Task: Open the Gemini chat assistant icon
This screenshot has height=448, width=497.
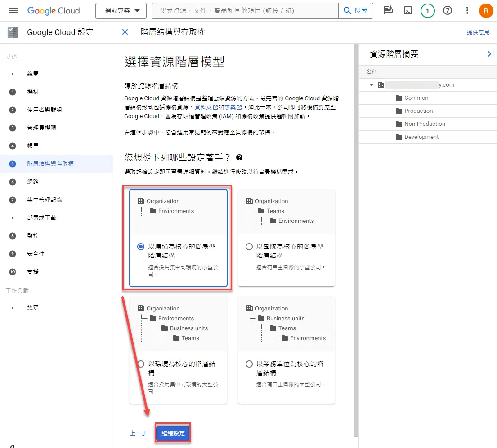Action: (x=388, y=10)
